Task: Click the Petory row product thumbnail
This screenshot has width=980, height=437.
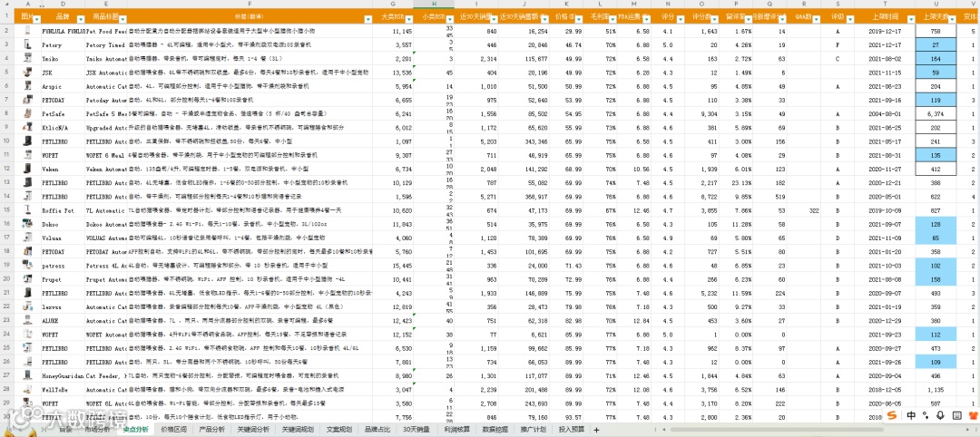Action: tap(26, 44)
